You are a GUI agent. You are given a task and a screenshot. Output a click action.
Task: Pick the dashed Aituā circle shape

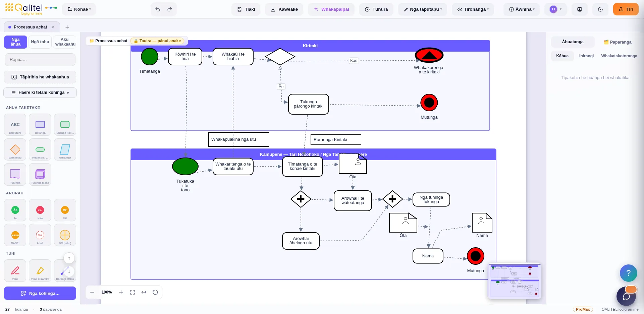tap(40, 235)
